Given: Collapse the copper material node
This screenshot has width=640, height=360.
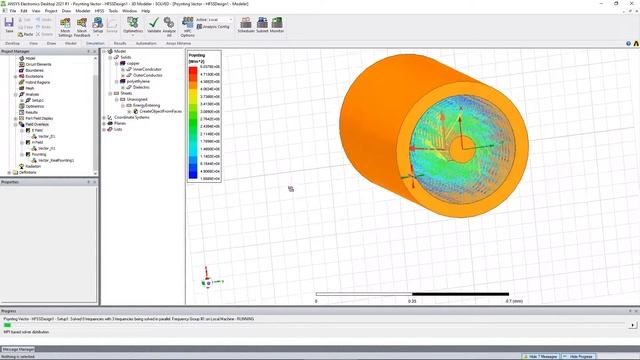Looking at the screenshot, I should 116,63.
